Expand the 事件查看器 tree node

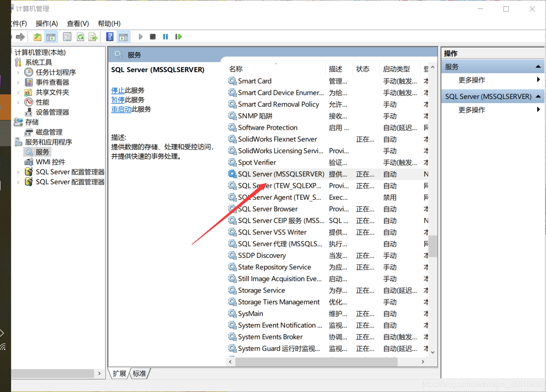pos(18,82)
